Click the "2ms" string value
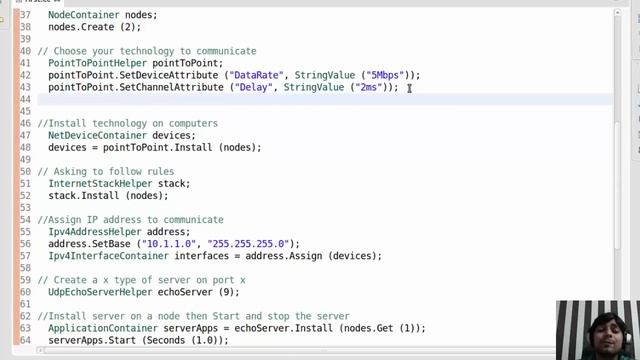This screenshot has height=360, width=640. [369, 87]
